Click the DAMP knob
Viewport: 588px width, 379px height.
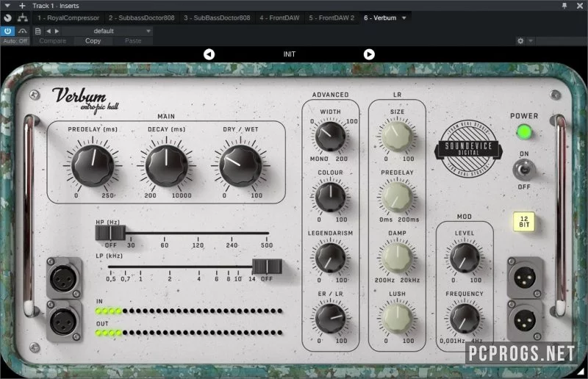tap(397, 258)
